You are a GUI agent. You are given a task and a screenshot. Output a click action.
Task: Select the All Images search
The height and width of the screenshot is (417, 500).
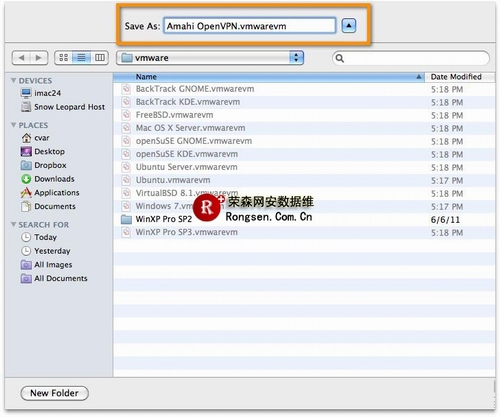46,265
